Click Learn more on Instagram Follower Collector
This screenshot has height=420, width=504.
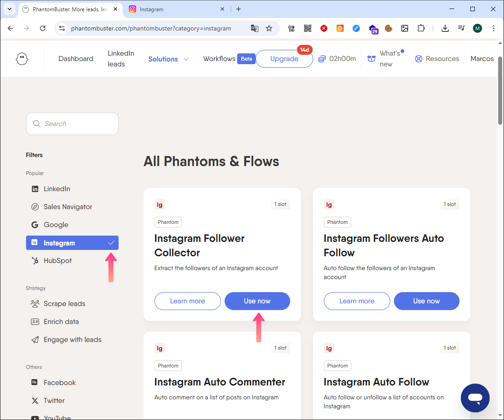(x=187, y=301)
